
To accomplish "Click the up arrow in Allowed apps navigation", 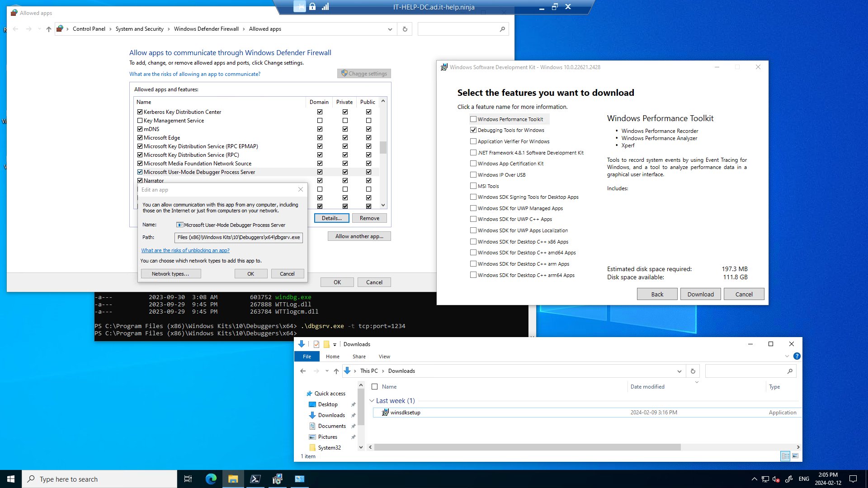I will 49,29.
